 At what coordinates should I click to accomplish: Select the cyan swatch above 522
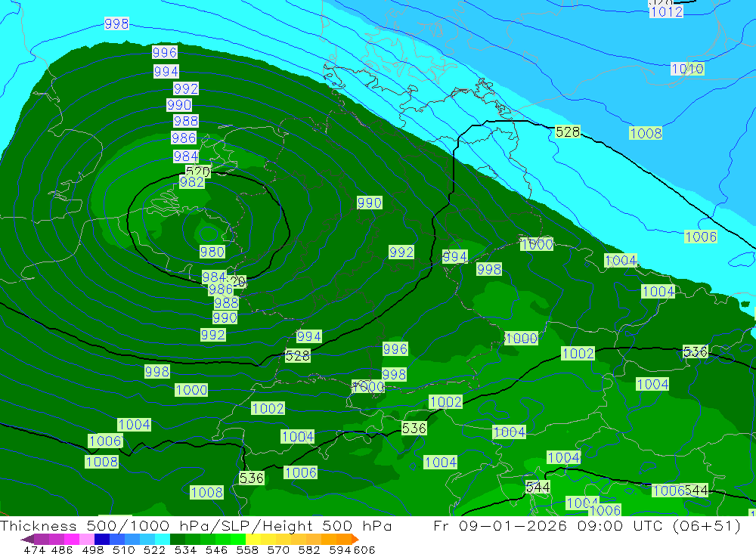(x=162, y=539)
